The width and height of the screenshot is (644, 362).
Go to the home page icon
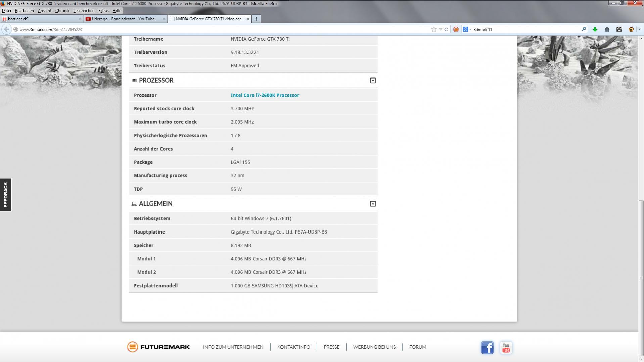tap(607, 29)
